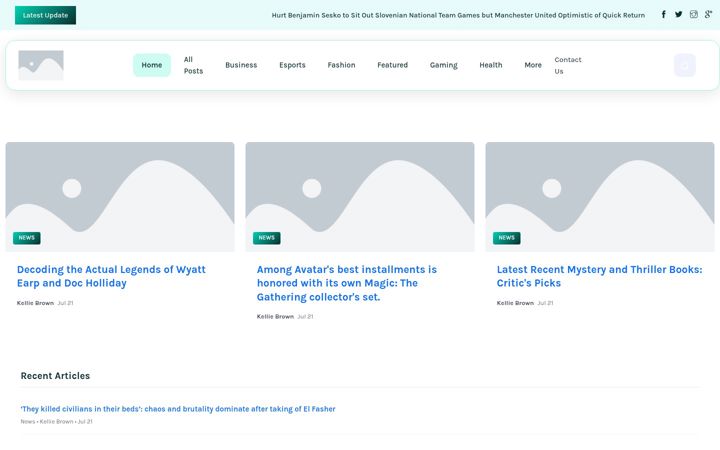Open the Instagram social icon
The height and width of the screenshot is (450, 720).
pos(693,15)
